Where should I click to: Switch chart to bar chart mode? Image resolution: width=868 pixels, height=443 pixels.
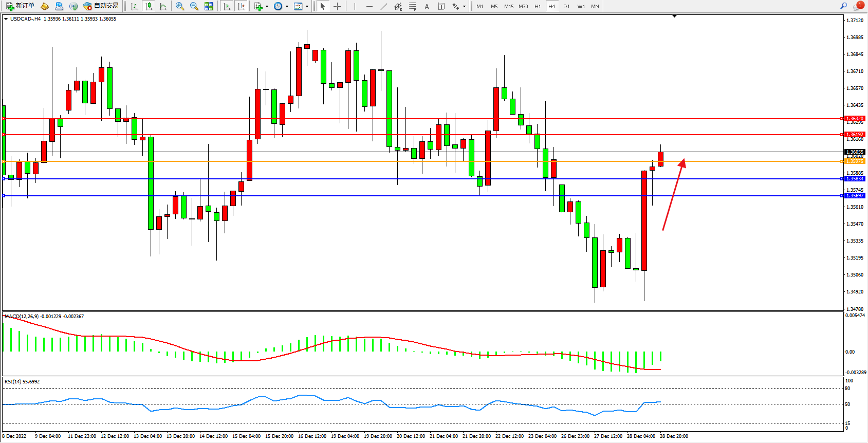[x=134, y=6]
